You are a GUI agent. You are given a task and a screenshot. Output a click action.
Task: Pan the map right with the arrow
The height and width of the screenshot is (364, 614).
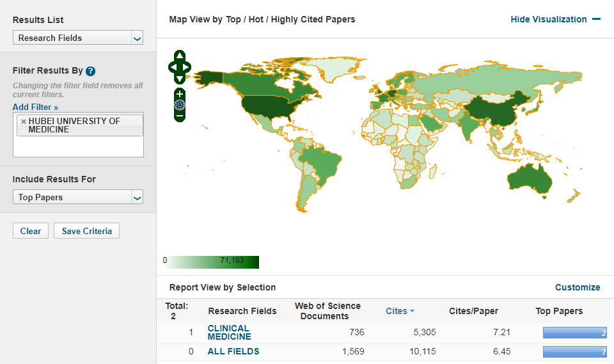tap(187, 67)
